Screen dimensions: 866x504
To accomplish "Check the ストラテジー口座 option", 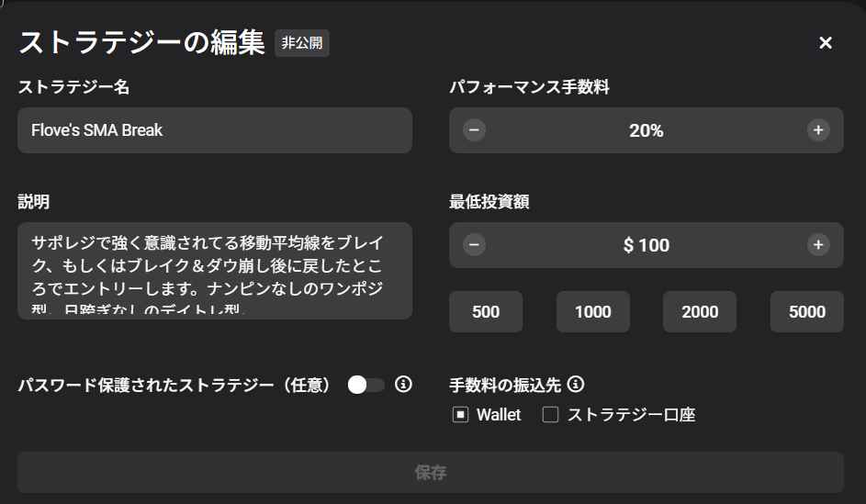I will (550, 415).
